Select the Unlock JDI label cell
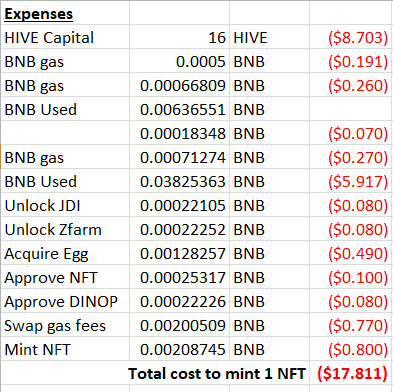The width and height of the screenshot is (393, 392). coord(65,205)
